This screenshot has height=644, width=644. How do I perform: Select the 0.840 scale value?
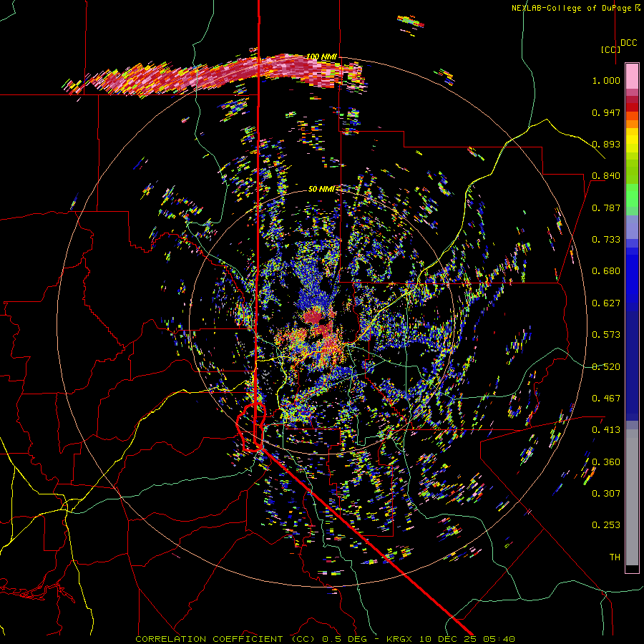[606, 176]
